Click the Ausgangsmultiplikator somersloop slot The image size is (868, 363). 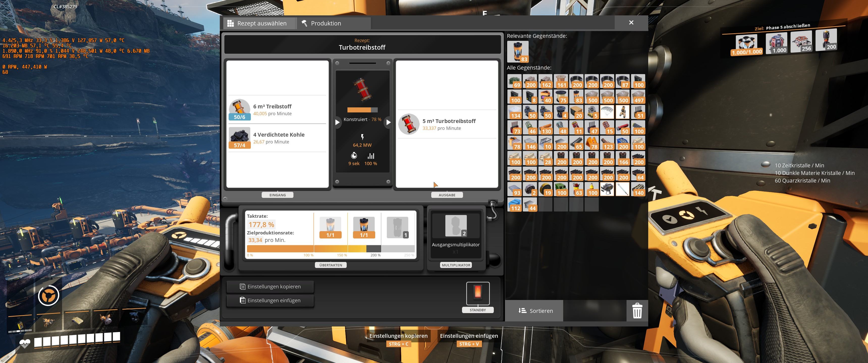pyautogui.click(x=456, y=226)
